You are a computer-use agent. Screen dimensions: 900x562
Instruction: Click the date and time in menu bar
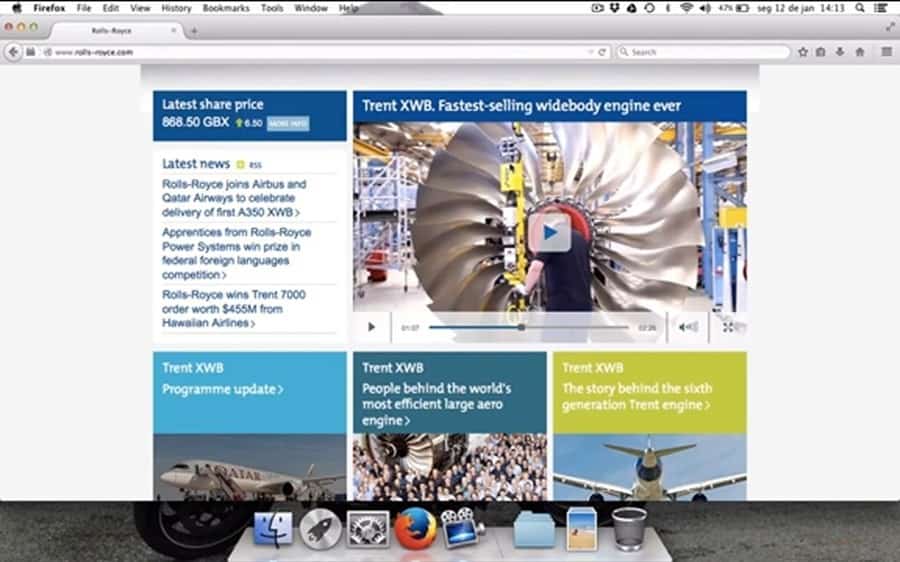pyautogui.click(x=801, y=8)
